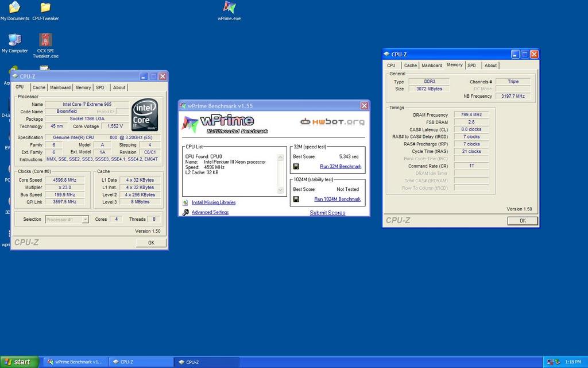Viewport: 588px width, 368px height.
Task: Open the Advanced Settings link in wPrime
Action: tap(210, 212)
